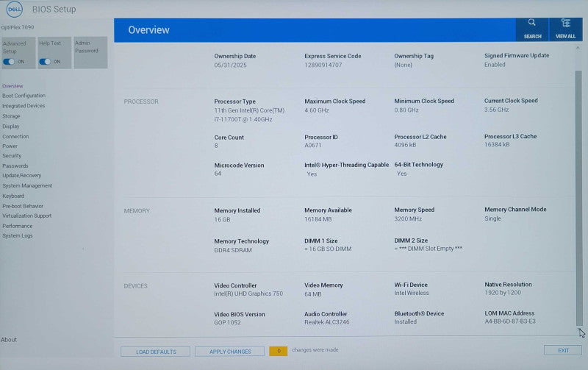The height and width of the screenshot is (370, 588).
Task: Open Performance section
Action: tap(17, 226)
